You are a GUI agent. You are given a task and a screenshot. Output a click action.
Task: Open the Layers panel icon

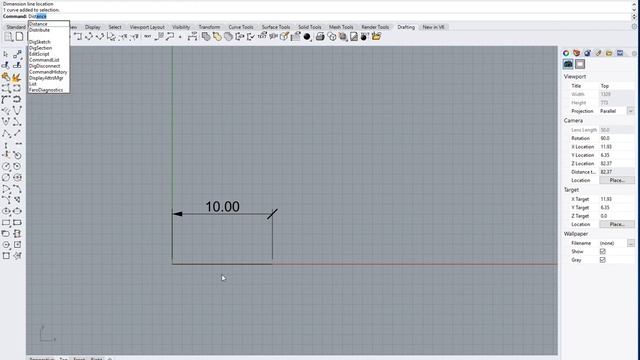tap(576, 53)
